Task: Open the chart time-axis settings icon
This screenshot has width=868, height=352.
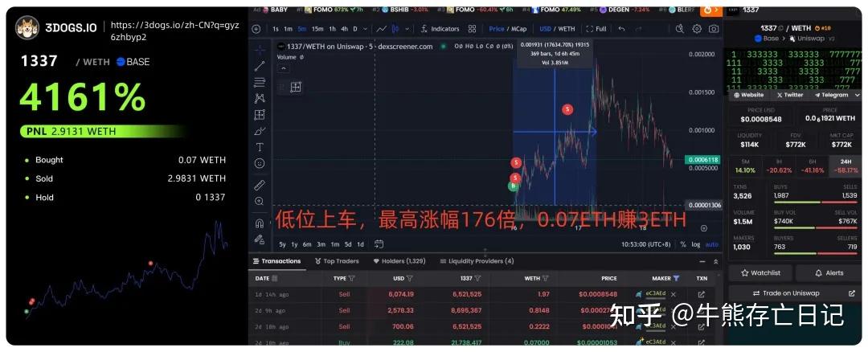Action: pos(703,227)
